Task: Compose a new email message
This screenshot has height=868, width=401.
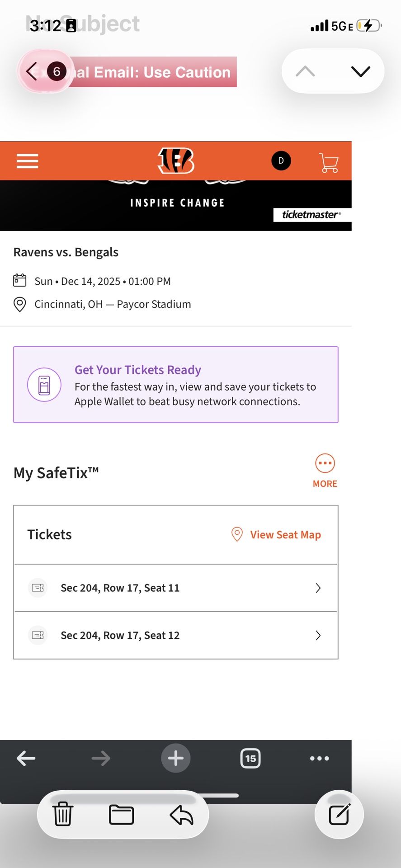Action: coord(339,815)
